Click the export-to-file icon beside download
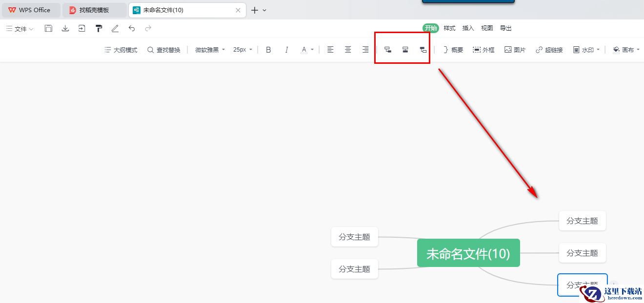This screenshot has width=644, height=303. coord(82,28)
